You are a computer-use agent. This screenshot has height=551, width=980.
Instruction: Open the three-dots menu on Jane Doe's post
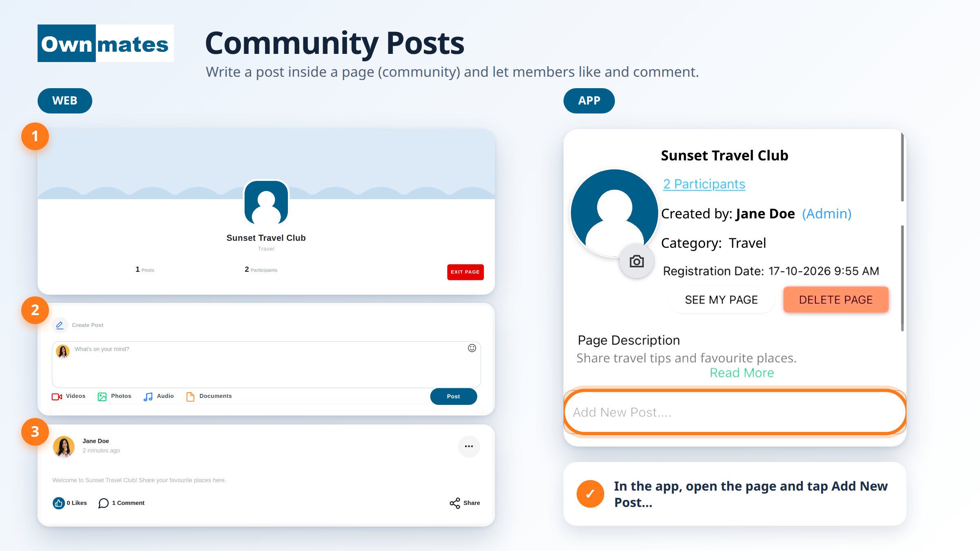tap(469, 447)
